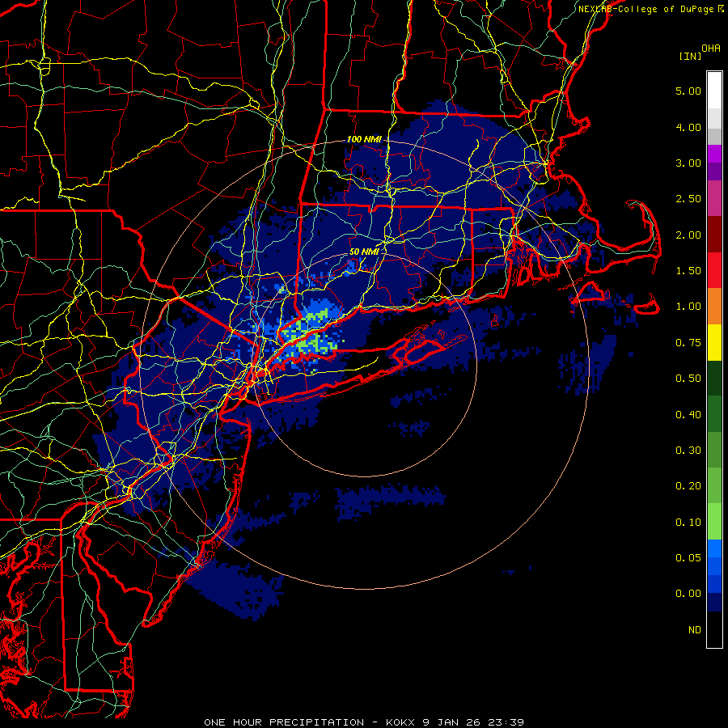Select the yellow swatch in the color scale
728x728 pixels.
(x=714, y=343)
